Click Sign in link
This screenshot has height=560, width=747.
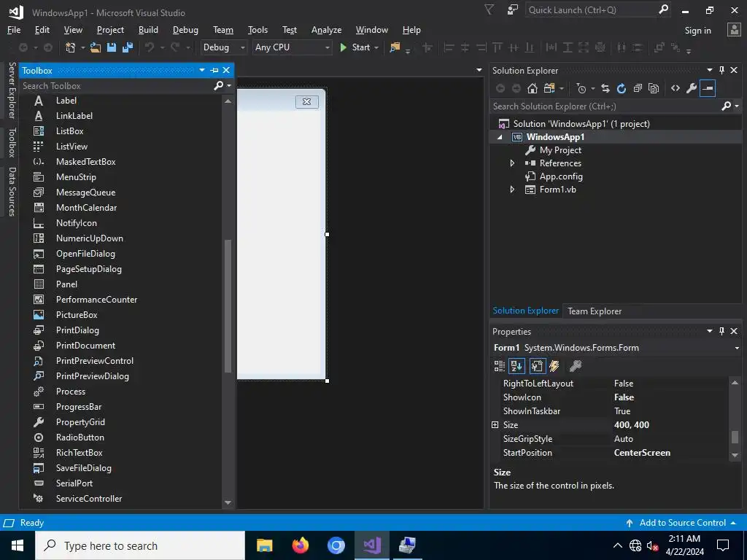click(697, 30)
